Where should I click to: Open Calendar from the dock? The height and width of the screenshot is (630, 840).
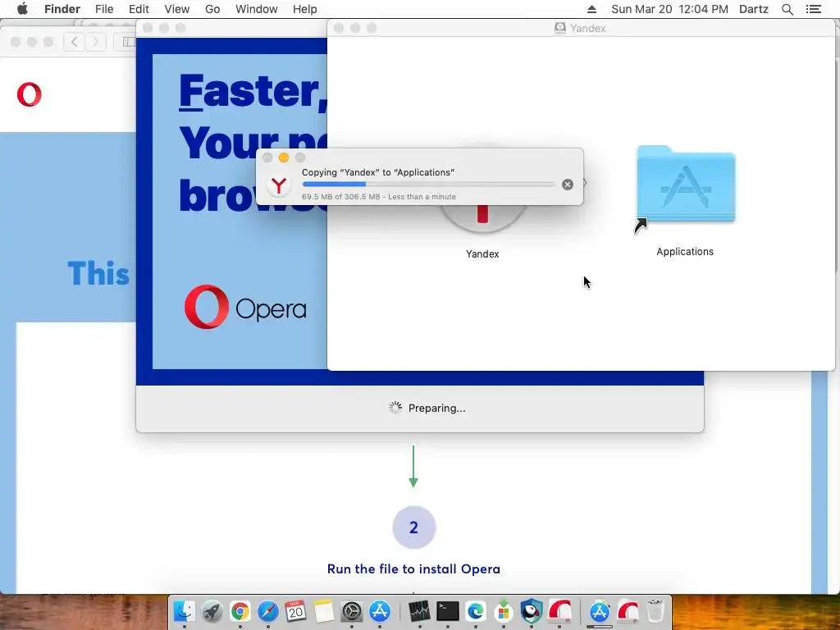295,611
